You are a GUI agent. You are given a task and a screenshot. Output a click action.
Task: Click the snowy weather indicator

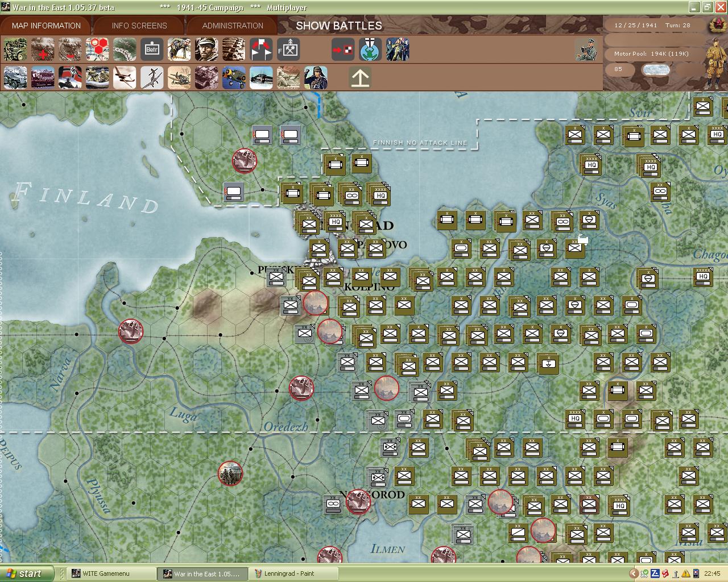(656, 69)
